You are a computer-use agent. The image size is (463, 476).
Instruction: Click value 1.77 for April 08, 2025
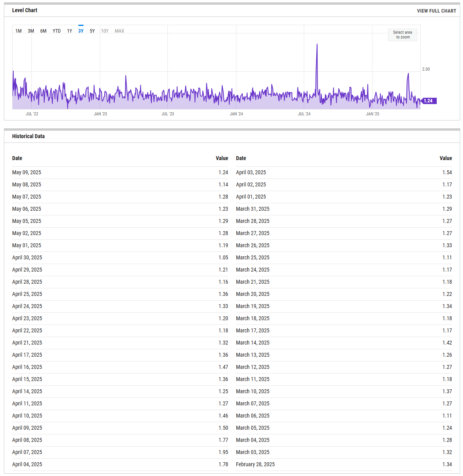coord(223,440)
